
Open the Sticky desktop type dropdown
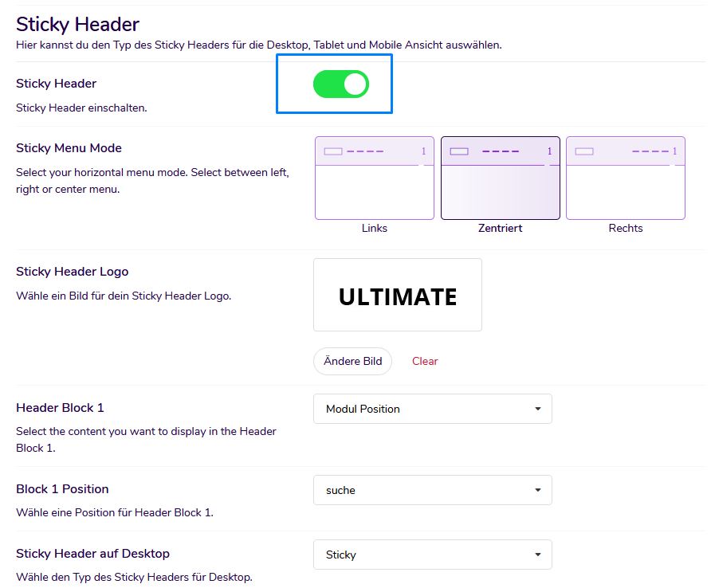coord(431,555)
